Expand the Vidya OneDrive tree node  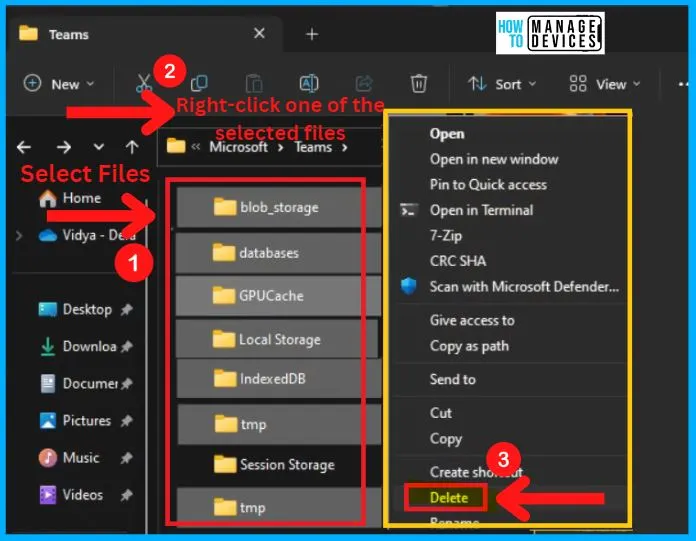point(19,236)
